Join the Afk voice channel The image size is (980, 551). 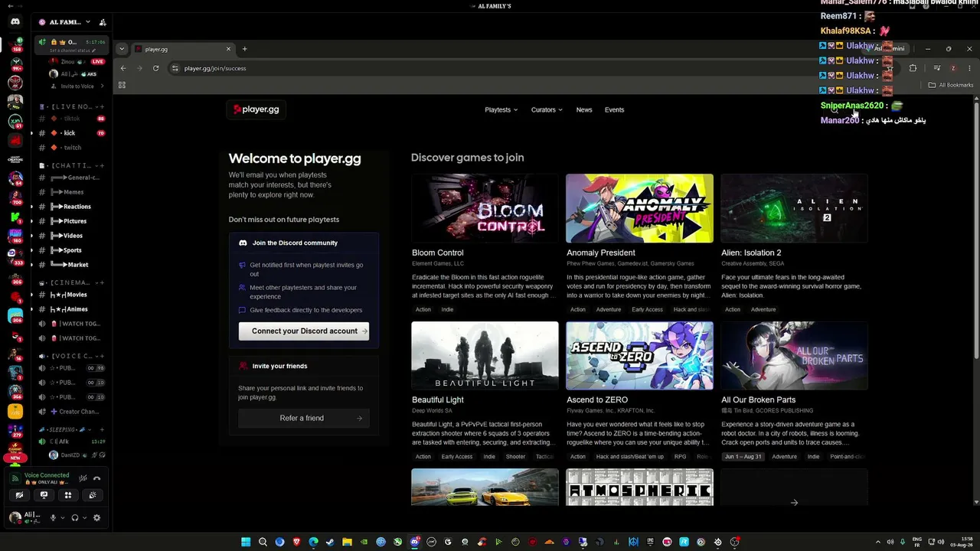pos(73,442)
